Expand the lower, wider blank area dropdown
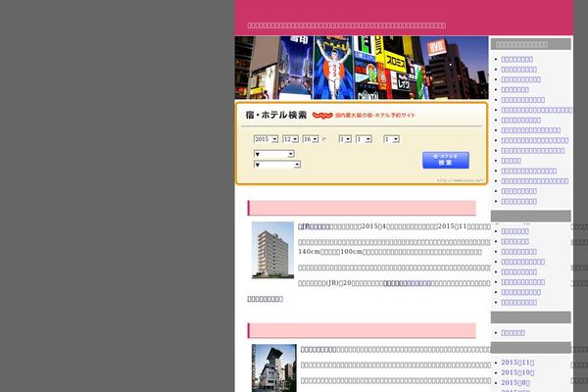This screenshot has height=392, width=588. coord(277,165)
